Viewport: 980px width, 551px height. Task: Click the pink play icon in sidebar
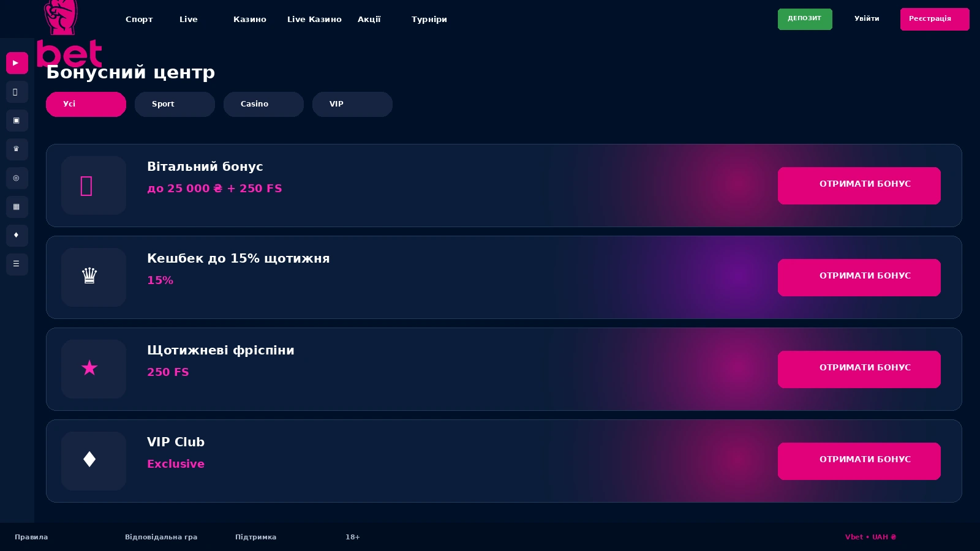coord(17,63)
